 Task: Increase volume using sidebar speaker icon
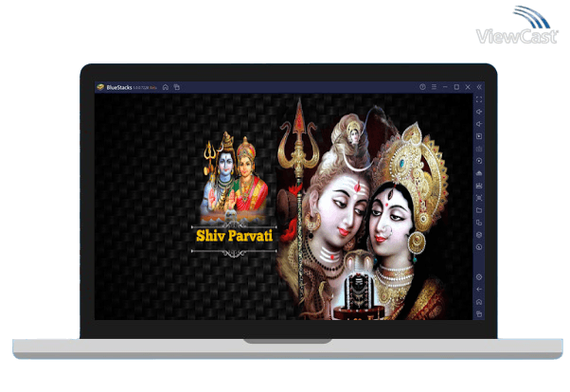(x=479, y=112)
